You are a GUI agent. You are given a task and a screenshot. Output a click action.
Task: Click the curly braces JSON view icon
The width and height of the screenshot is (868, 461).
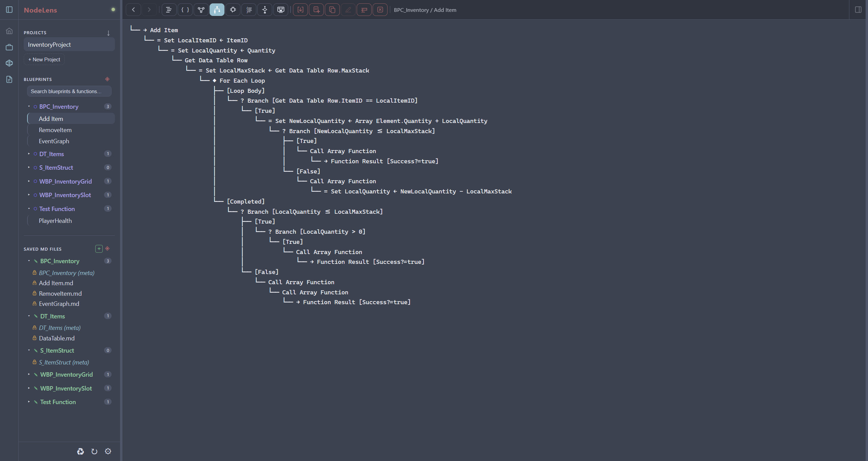click(185, 10)
